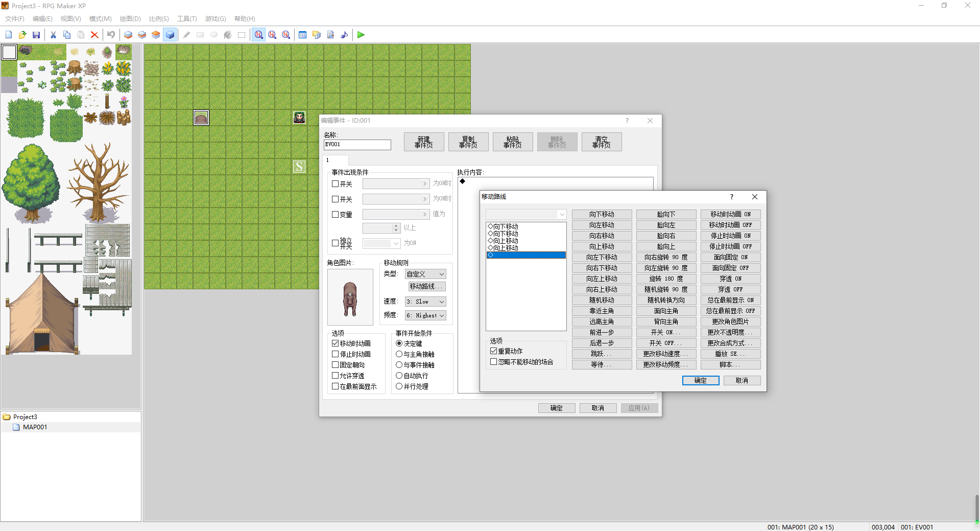Screen dimensions: 980x531
Task: Open the 速度 3: Slow dropdown
Action: 425,302
